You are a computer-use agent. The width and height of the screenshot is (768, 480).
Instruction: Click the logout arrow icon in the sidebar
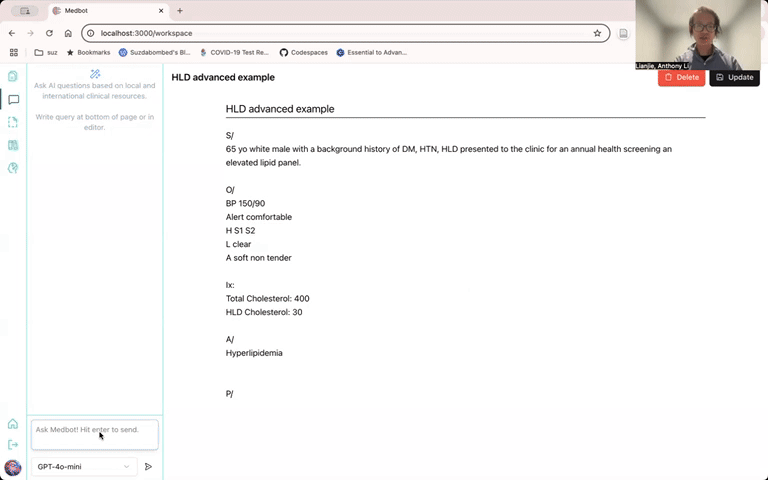coord(13,445)
